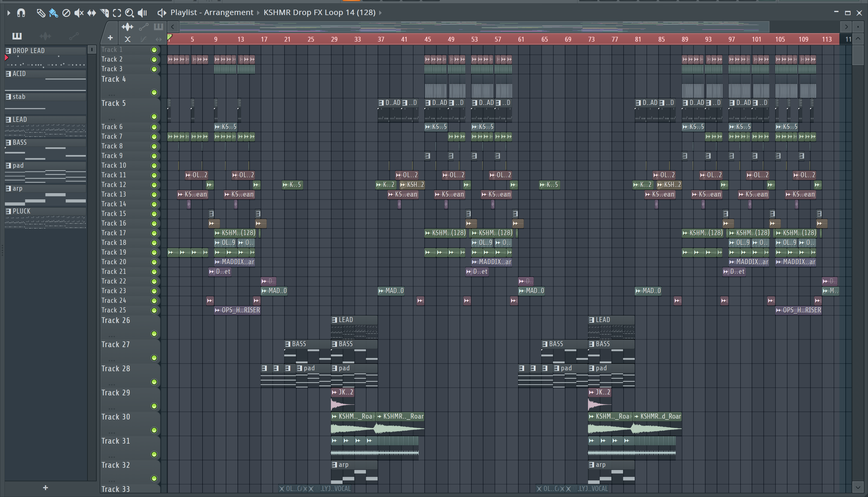Select the Delete tool
The width and height of the screenshot is (868, 497).
point(66,13)
